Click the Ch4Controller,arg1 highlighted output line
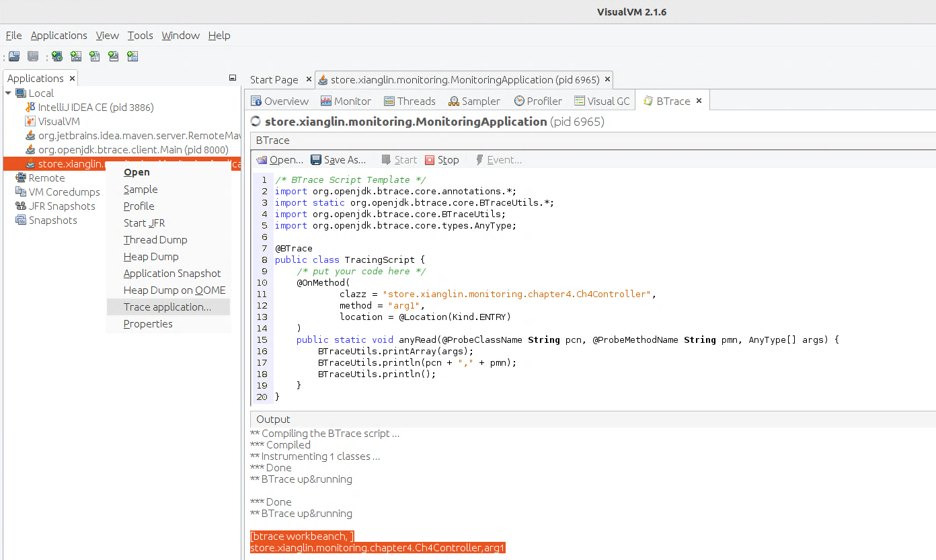This screenshot has width=936, height=560. 377,548
